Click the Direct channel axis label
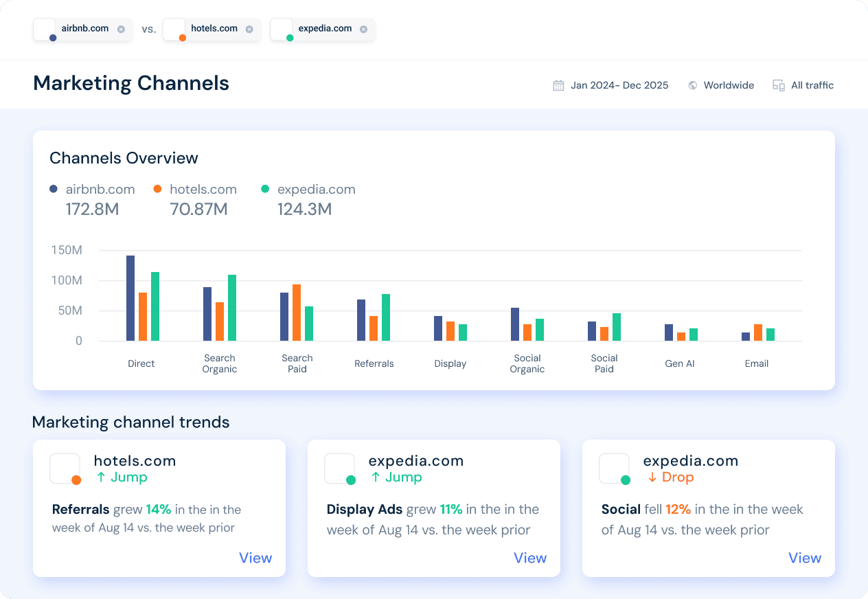This screenshot has height=599, width=868. pos(141,363)
